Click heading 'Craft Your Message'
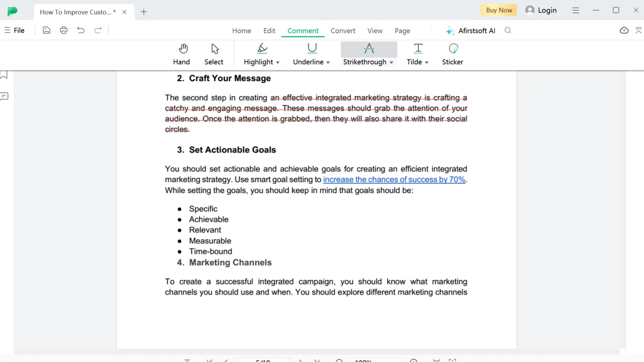This screenshot has width=644, height=362. click(230, 78)
